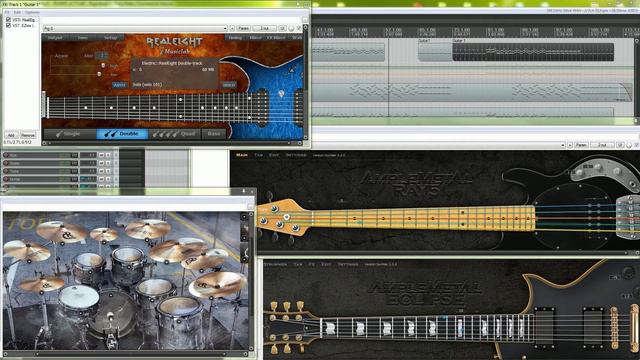Click the 57.1.00 timeline ruler marker
This screenshot has height=360, width=640.
point(393,31)
